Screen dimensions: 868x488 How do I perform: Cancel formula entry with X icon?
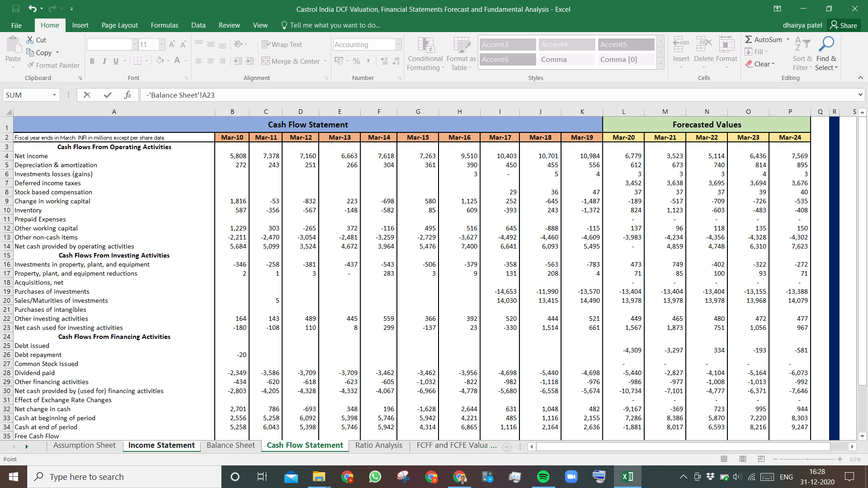click(x=87, y=95)
